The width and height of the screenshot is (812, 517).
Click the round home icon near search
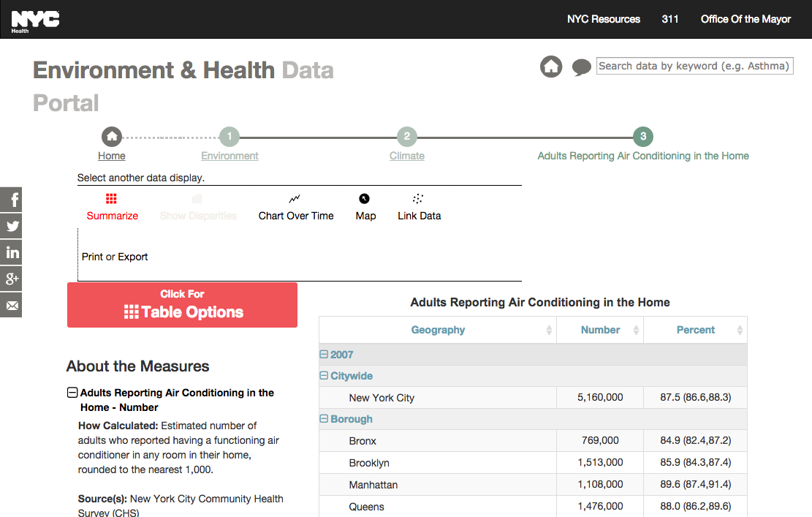[x=551, y=67]
